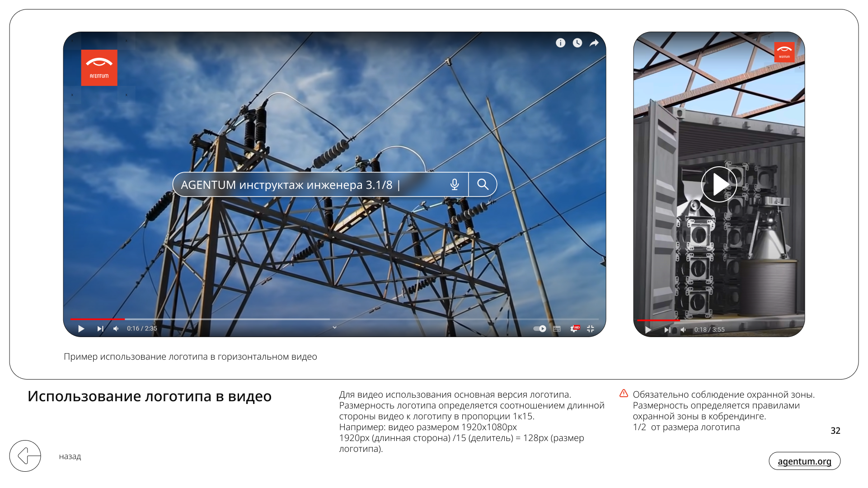Image resolution: width=868 pixels, height=488 pixels.
Task: Mute the horizontal video's volume
Action: pos(116,328)
